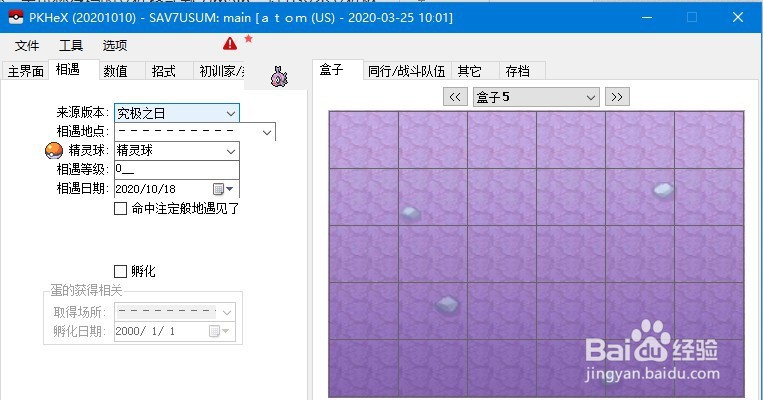Click the 相遇日期 field showing 2020/10/18
The height and width of the screenshot is (400, 763).
click(x=177, y=189)
